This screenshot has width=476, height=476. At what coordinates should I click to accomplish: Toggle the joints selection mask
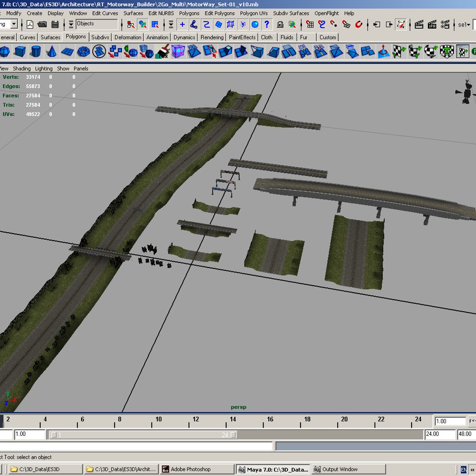point(194,24)
